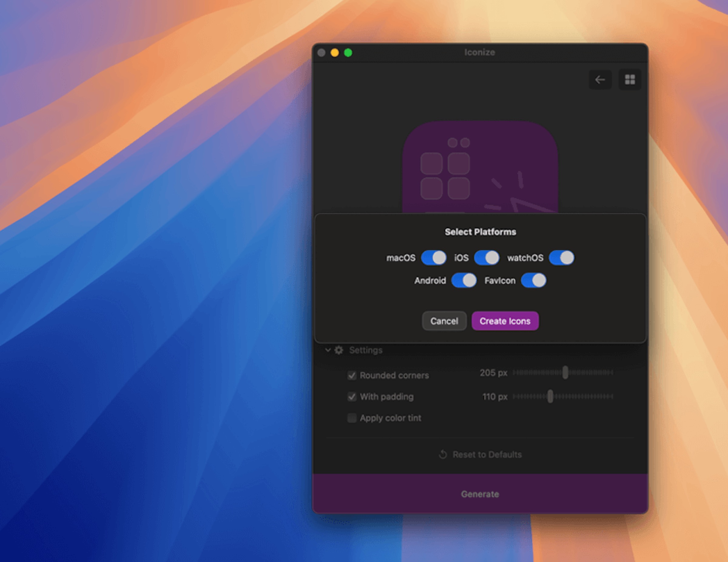
Task: Collapse the Settings section chevron
Action: tap(328, 350)
